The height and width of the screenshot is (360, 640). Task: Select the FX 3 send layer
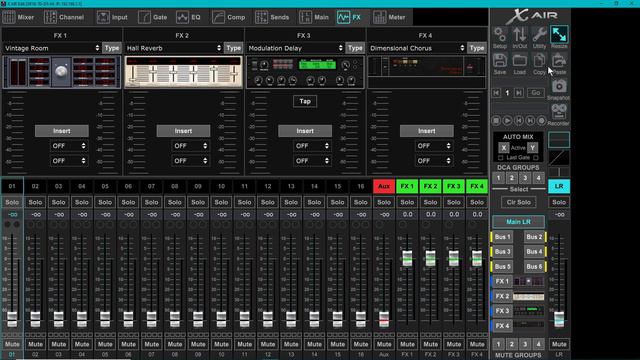point(502,311)
